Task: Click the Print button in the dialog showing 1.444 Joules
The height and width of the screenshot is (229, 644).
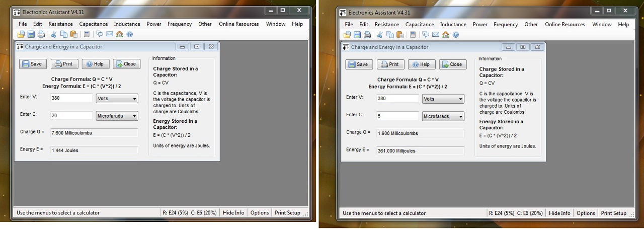Action: click(x=64, y=64)
